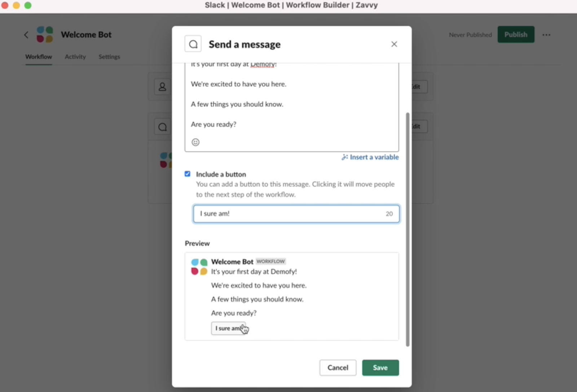Uncheck the Include a button checkbox

[x=188, y=174]
